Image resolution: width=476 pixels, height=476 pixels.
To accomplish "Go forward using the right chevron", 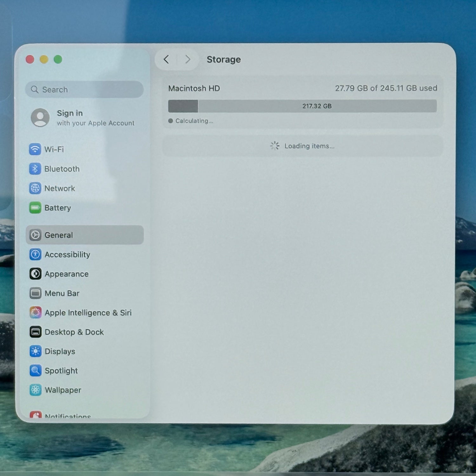I will [x=188, y=59].
